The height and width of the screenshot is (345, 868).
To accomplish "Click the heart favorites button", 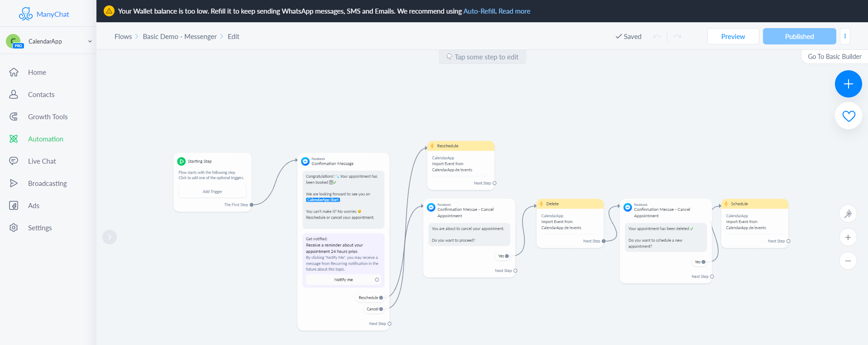I will [x=849, y=116].
